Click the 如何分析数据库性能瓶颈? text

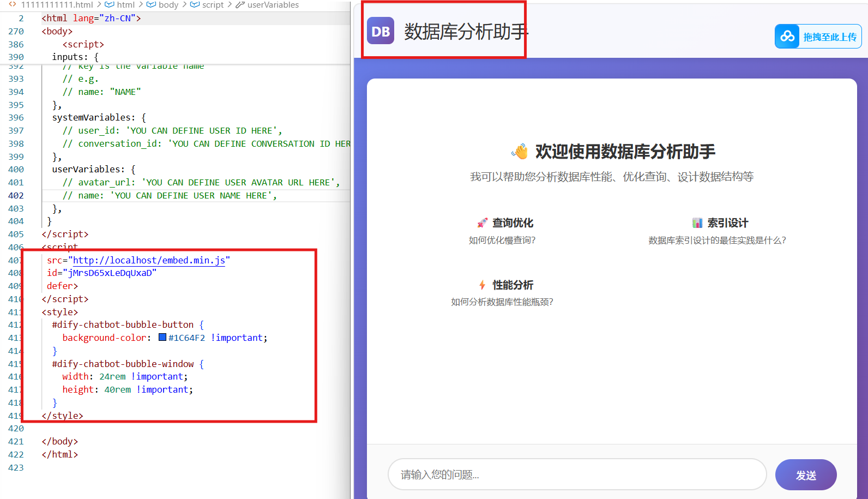coord(502,302)
